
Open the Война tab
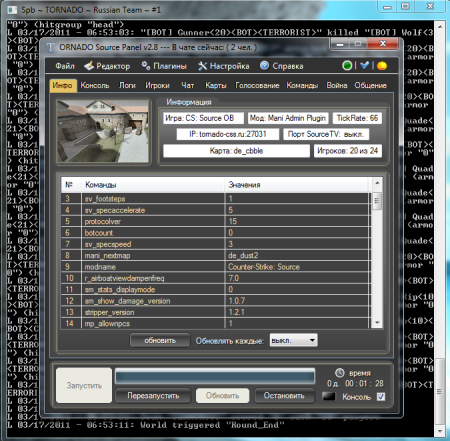337,86
